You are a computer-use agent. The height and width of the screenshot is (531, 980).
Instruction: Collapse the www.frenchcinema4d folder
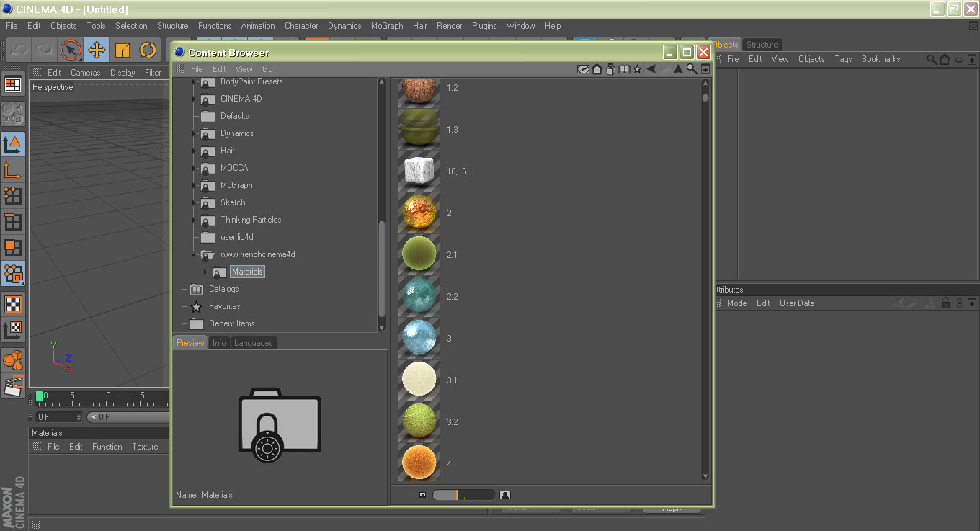[x=194, y=254]
